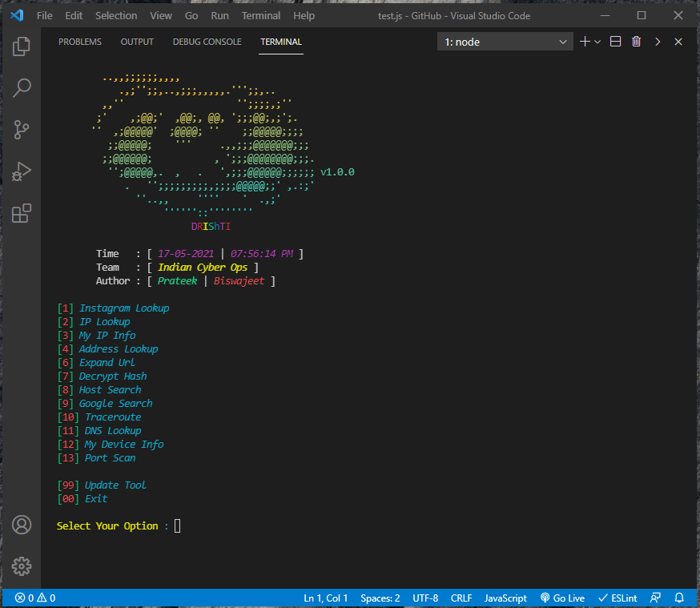The height and width of the screenshot is (608, 700).
Task: Open the Run and Debug view
Action: pos(22,171)
